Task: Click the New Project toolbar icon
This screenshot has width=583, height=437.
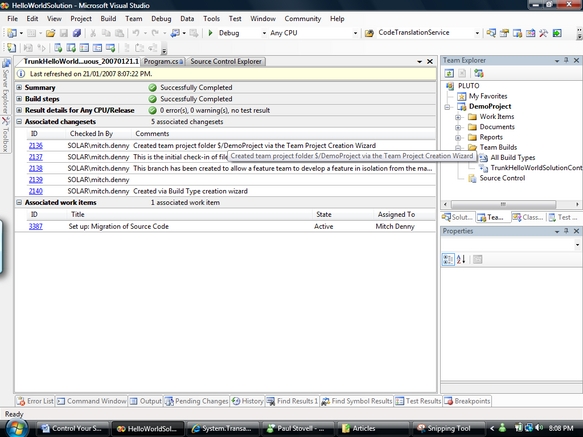Action: pos(12,33)
